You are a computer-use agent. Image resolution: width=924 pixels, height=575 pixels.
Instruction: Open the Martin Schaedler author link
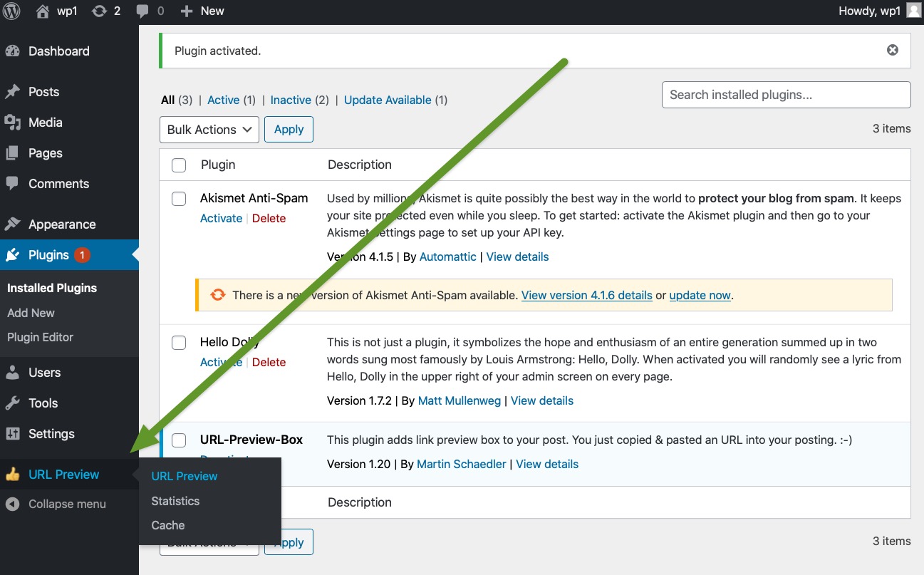(x=462, y=465)
